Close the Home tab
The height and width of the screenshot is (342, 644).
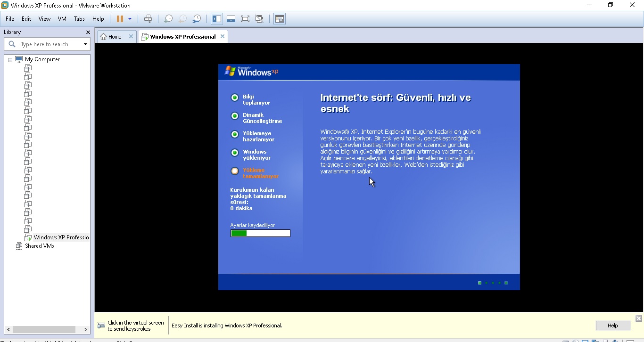[x=131, y=36]
